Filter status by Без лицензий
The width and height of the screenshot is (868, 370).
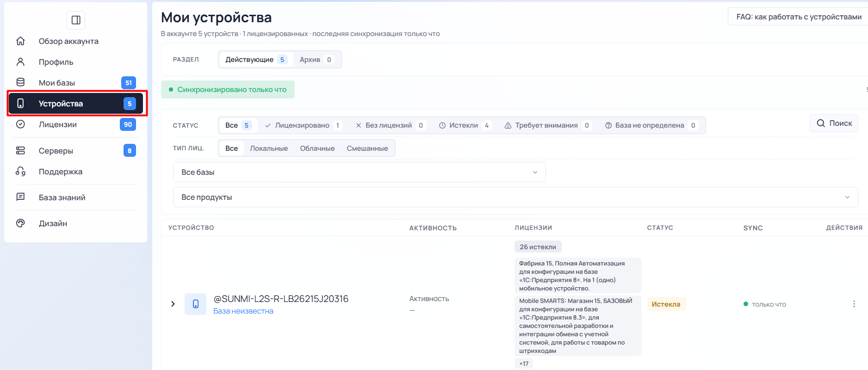(390, 125)
